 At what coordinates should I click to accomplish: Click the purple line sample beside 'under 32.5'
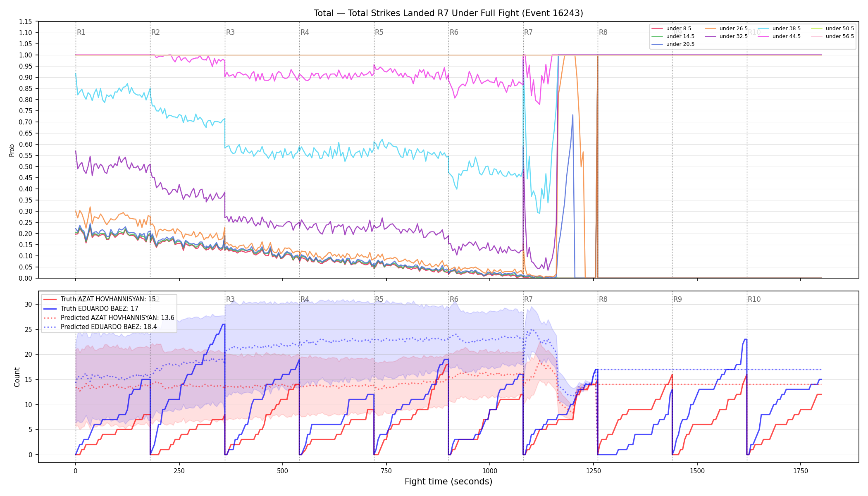click(x=711, y=36)
